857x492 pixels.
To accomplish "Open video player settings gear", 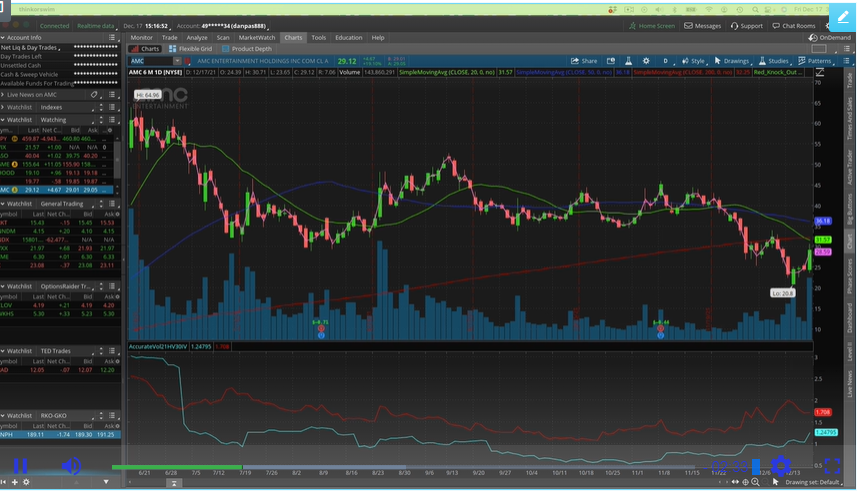I will [780, 466].
